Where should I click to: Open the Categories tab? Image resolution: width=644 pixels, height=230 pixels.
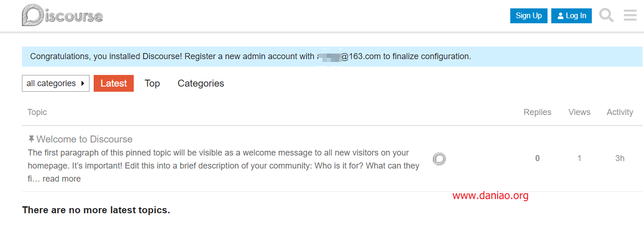click(x=201, y=83)
